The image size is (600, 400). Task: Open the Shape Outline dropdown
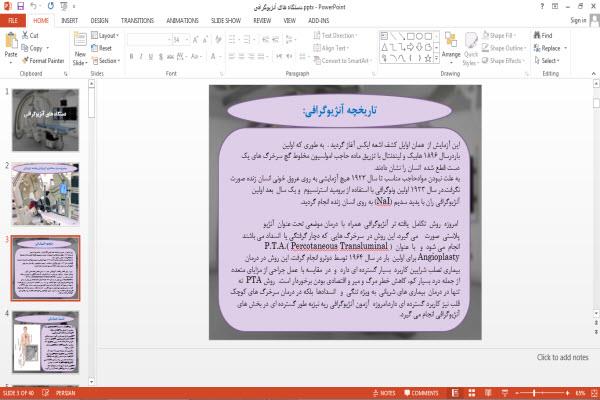tap(504, 48)
